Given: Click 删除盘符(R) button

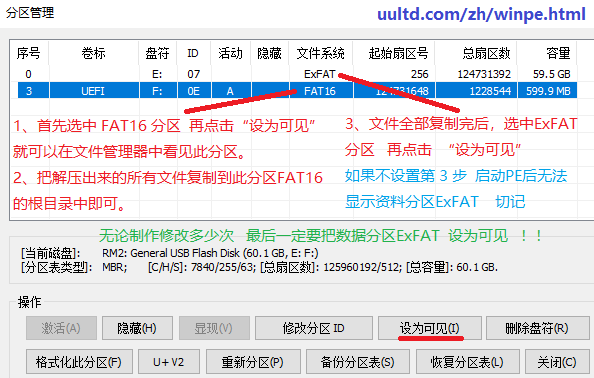Looking at the screenshot, I should click(537, 328).
